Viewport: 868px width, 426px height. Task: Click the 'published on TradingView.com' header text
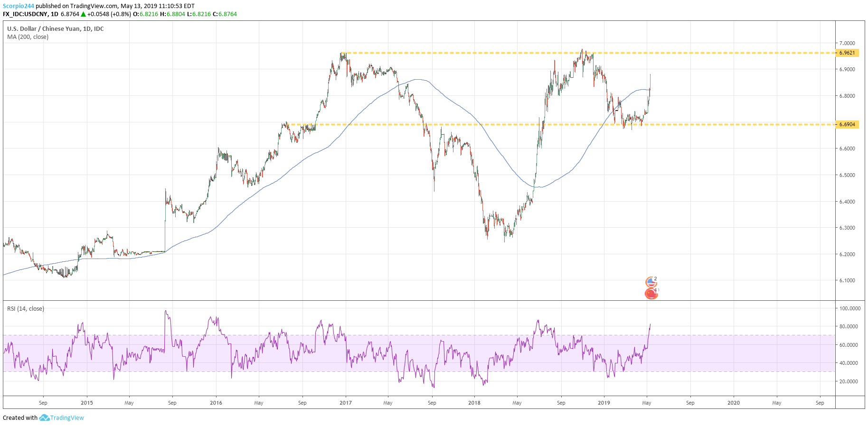pyautogui.click(x=76, y=6)
